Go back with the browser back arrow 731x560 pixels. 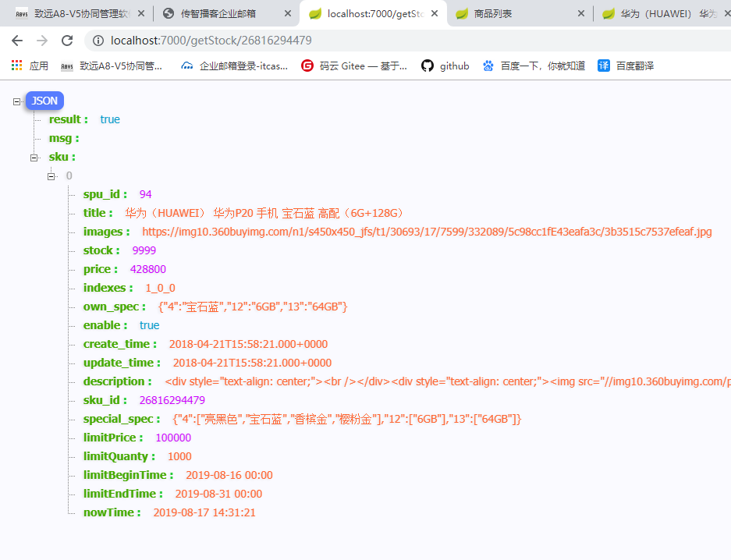coord(17,41)
